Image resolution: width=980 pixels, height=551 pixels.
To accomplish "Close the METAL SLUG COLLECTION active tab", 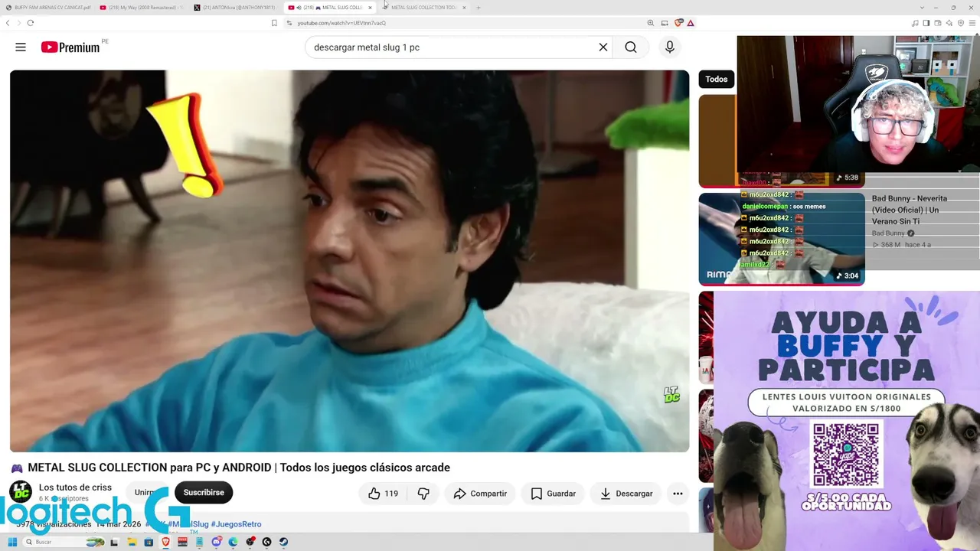I will tap(370, 8).
